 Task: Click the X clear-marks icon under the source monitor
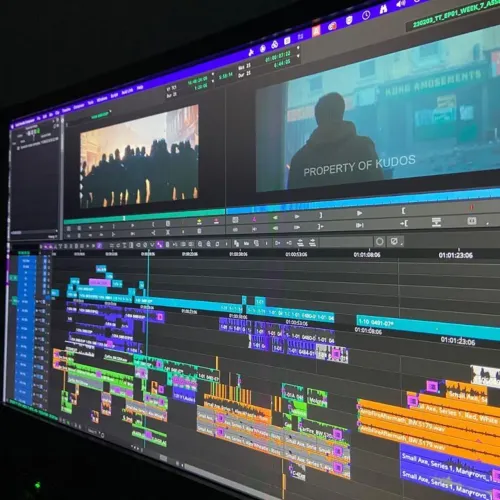[x=168, y=232]
